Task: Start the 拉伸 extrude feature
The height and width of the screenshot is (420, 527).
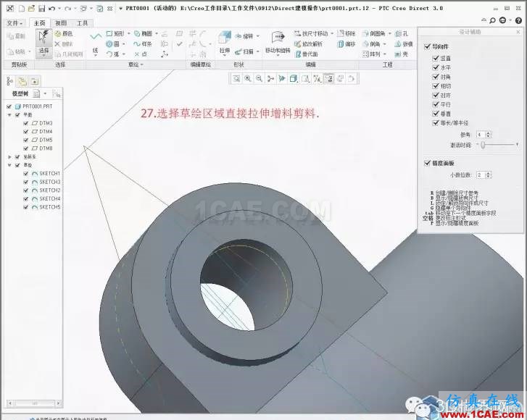Action: coord(225,43)
